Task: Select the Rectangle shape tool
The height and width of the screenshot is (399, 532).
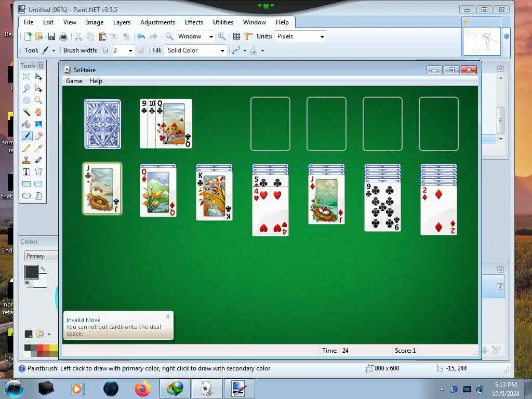Action: [x=26, y=184]
